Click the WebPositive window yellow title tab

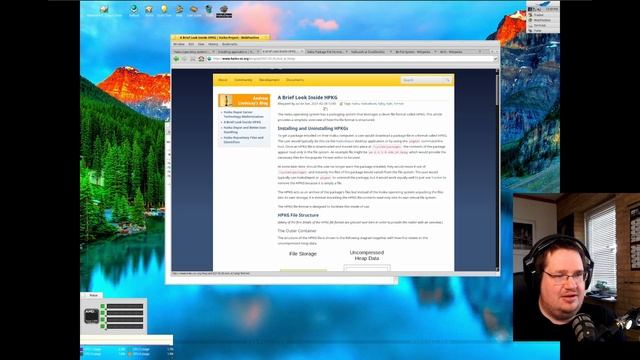[220, 38]
